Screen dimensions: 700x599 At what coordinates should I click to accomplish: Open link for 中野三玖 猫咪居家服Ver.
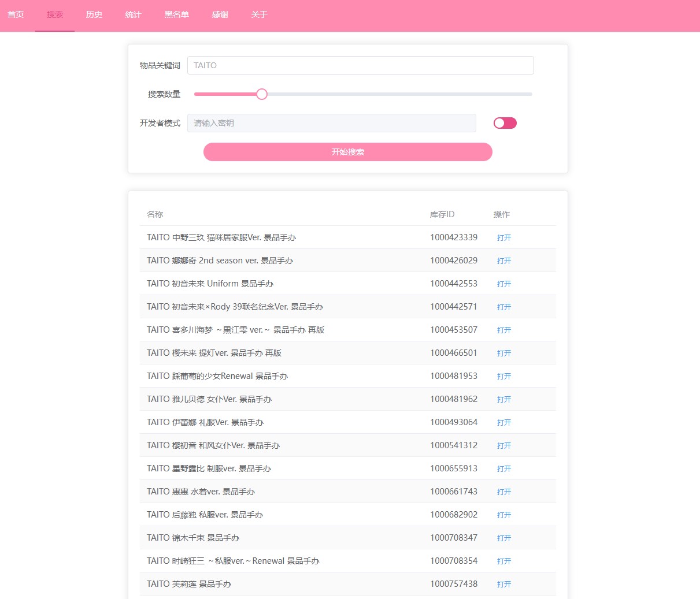pyautogui.click(x=504, y=237)
